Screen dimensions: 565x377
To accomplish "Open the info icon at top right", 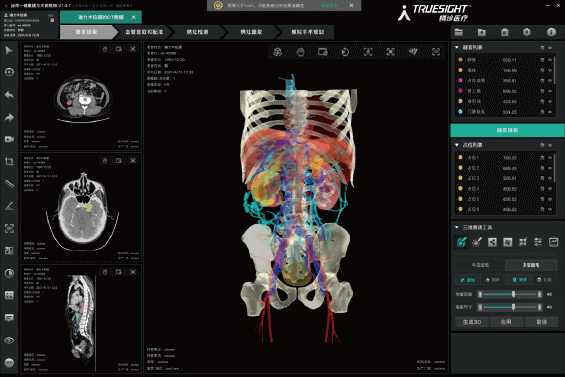I will point(551,32).
